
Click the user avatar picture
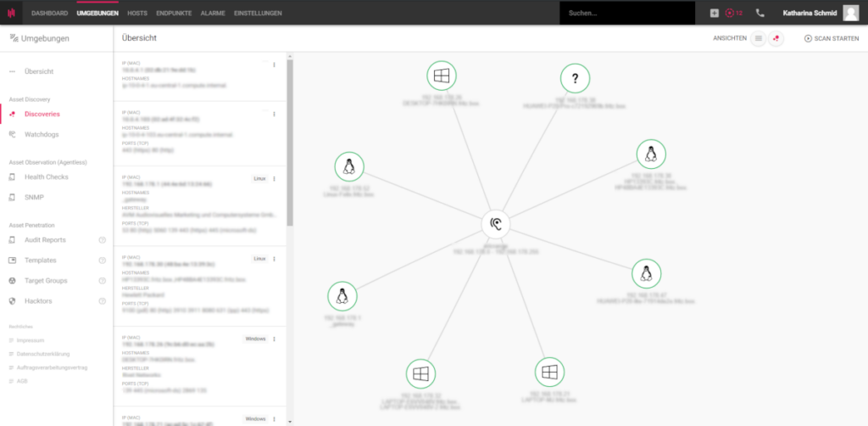tap(851, 13)
